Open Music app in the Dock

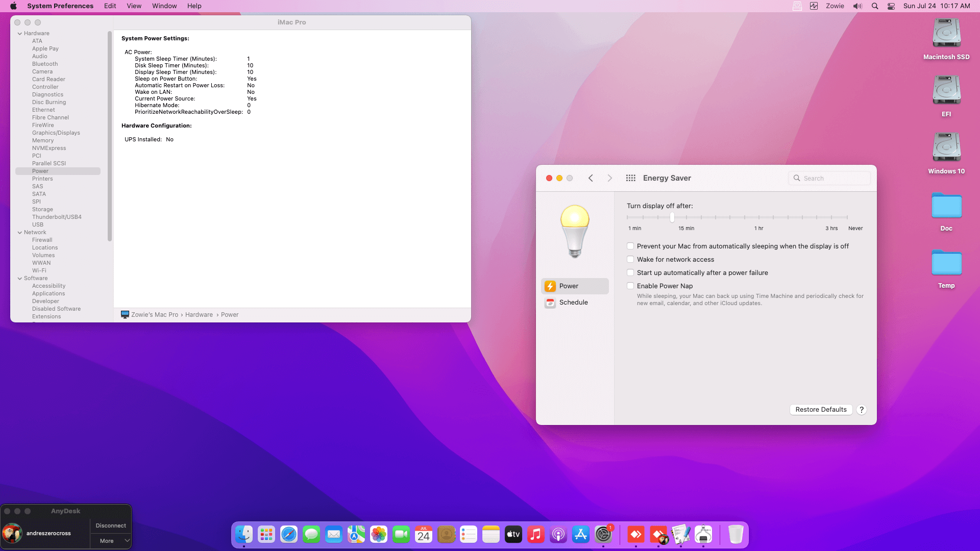[536, 534]
